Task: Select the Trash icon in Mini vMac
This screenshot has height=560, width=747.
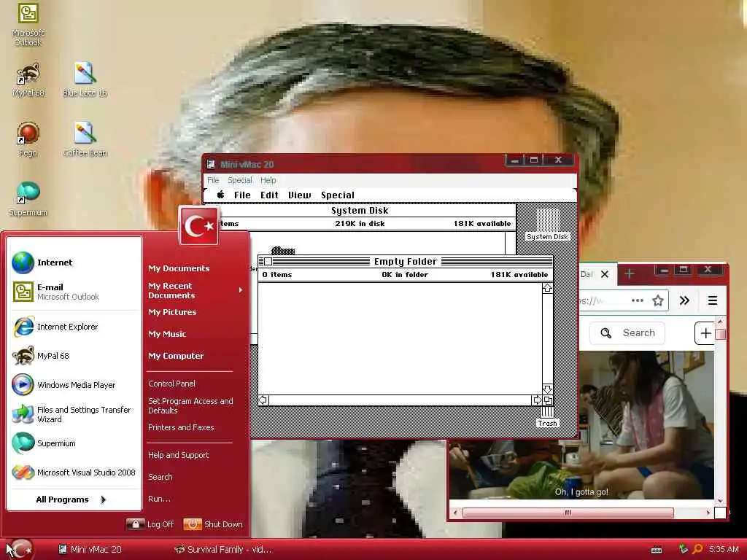Action: point(547,417)
